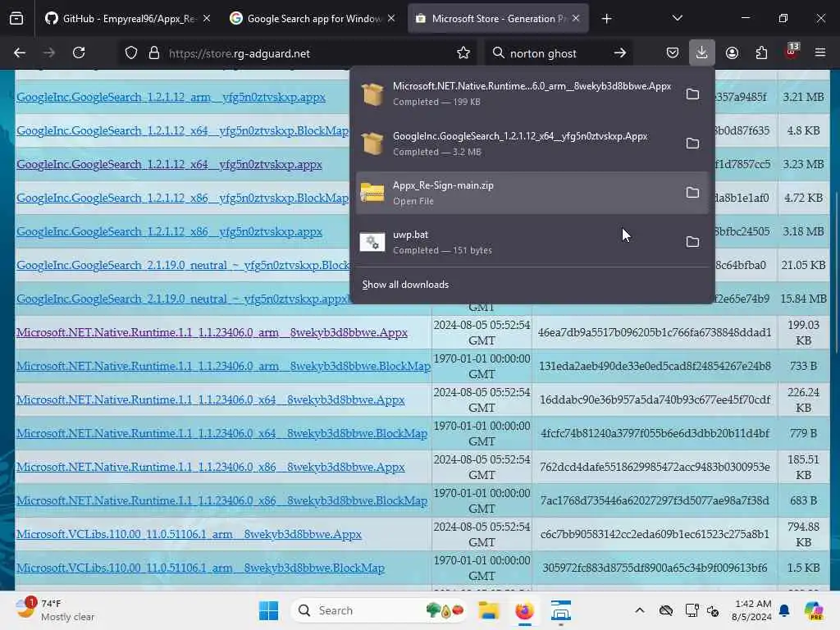
Task: Click taskbar remote desktop app icon
Action: 561,610
